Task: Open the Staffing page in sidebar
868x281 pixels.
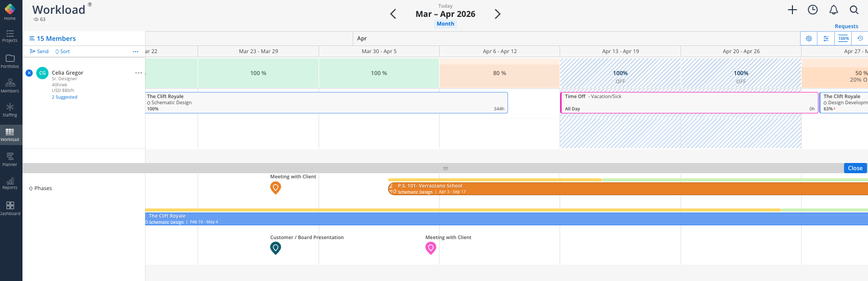Action: click(x=10, y=109)
